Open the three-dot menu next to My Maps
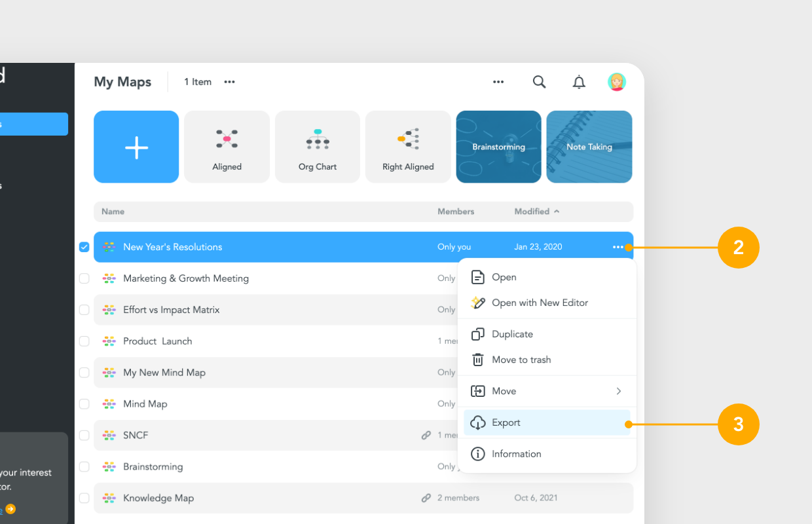This screenshot has height=524, width=812. point(229,82)
